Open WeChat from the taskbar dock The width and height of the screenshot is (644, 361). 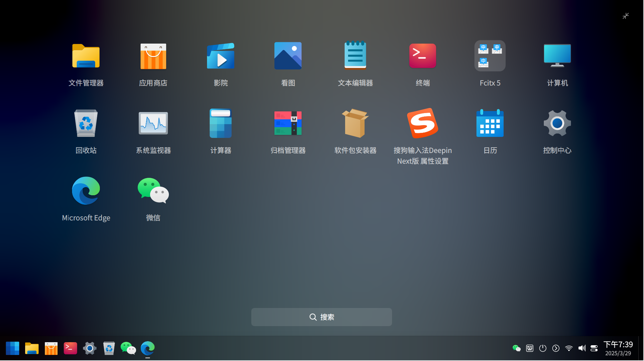pos(128,349)
